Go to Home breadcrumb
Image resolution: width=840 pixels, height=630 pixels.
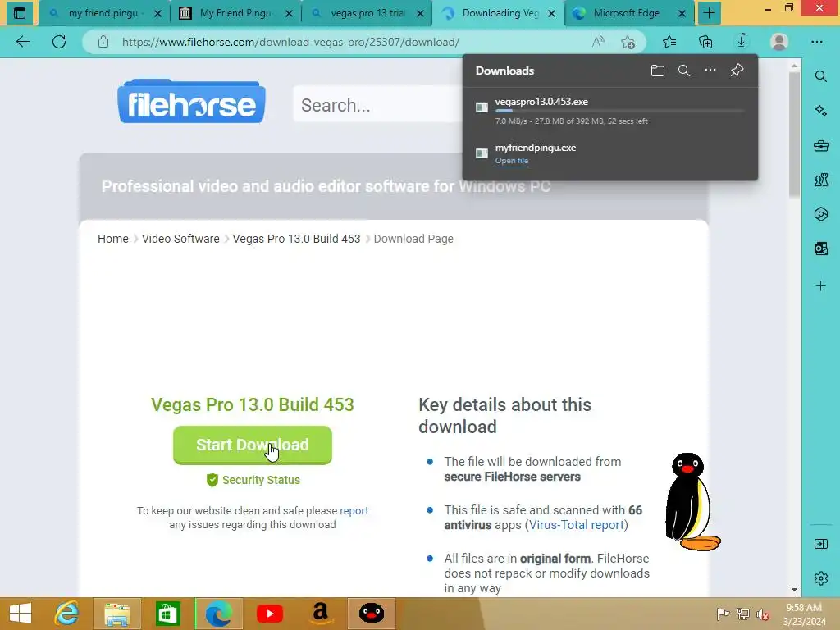click(113, 239)
